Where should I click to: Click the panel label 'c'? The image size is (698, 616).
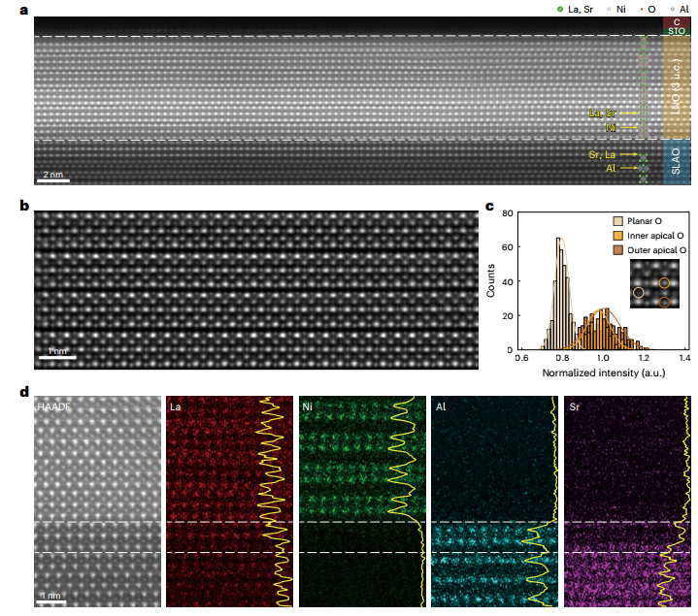point(489,207)
